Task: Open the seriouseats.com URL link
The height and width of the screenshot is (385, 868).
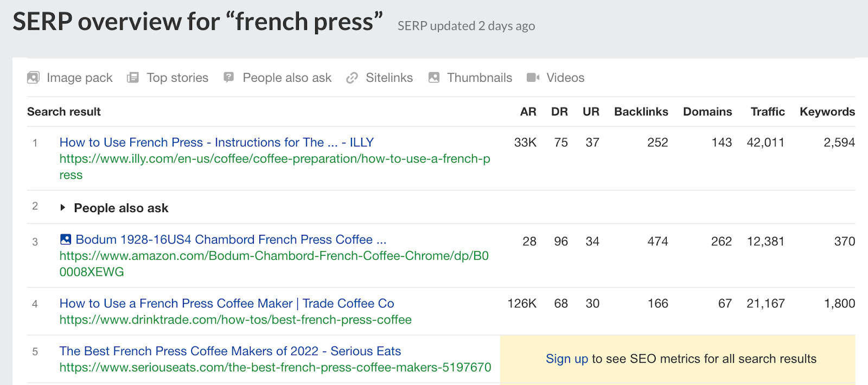Action: 275,367
